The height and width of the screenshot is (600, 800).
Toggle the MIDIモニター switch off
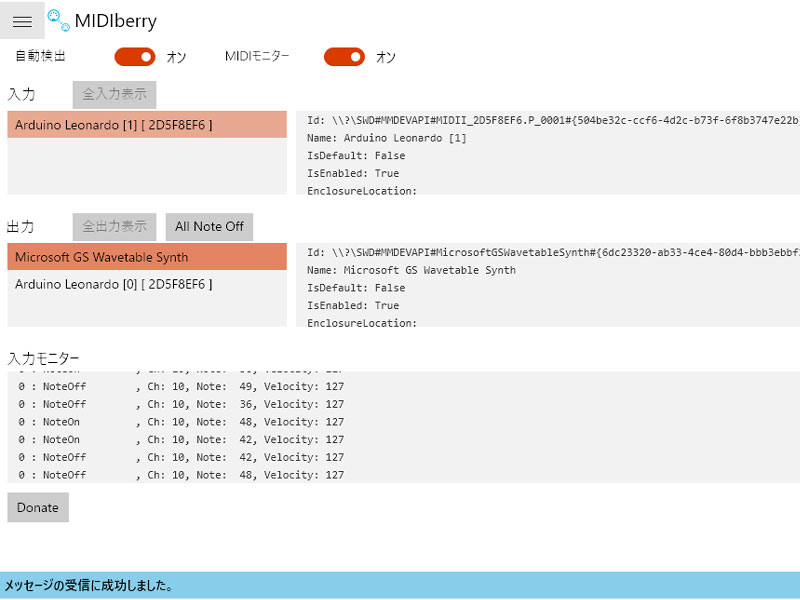(x=344, y=57)
